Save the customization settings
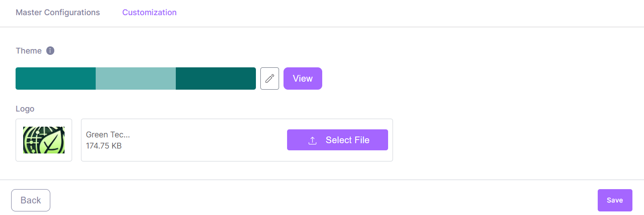The width and height of the screenshot is (644, 215). (615, 200)
